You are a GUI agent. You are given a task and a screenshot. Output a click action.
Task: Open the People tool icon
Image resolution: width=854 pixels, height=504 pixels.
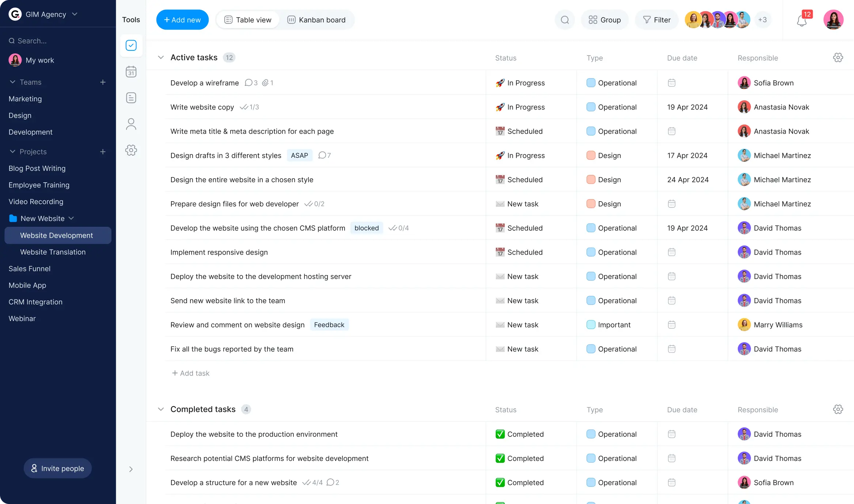[x=131, y=124]
